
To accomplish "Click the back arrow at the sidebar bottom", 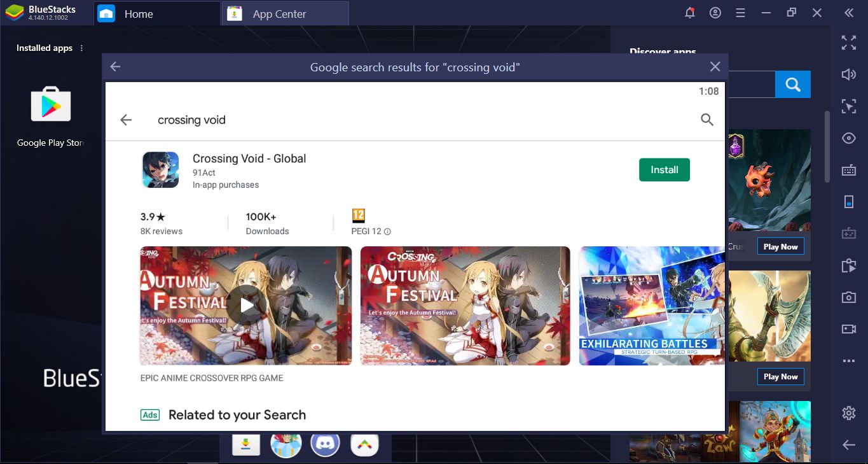I will pyautogui.click(x=849, y=445).
